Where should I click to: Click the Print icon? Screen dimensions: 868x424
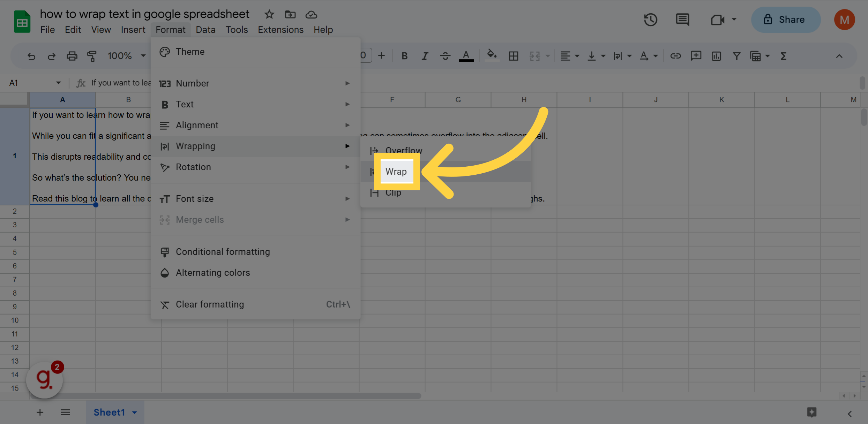72,56
